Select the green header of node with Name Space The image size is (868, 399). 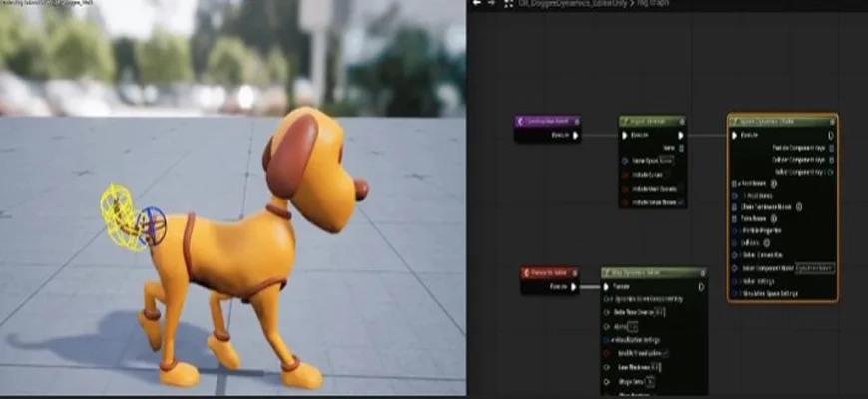pyautogui.click(x=652, y=121)
